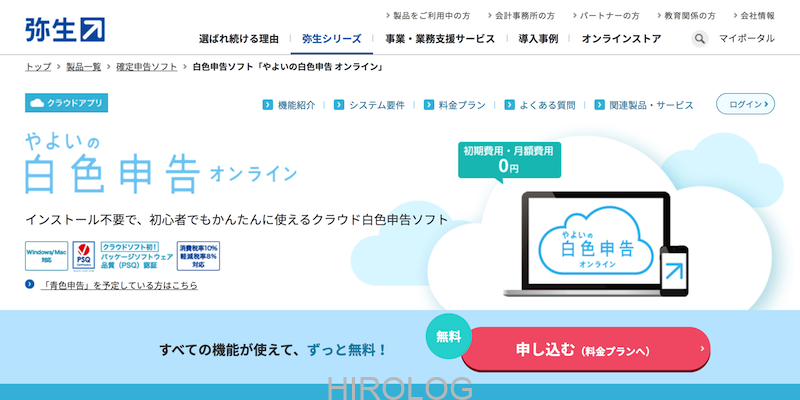Viewport: 800px width, 400px height.
Task: Click the やよいの白色申告 オンライン title
Action: tap(161, 163)
